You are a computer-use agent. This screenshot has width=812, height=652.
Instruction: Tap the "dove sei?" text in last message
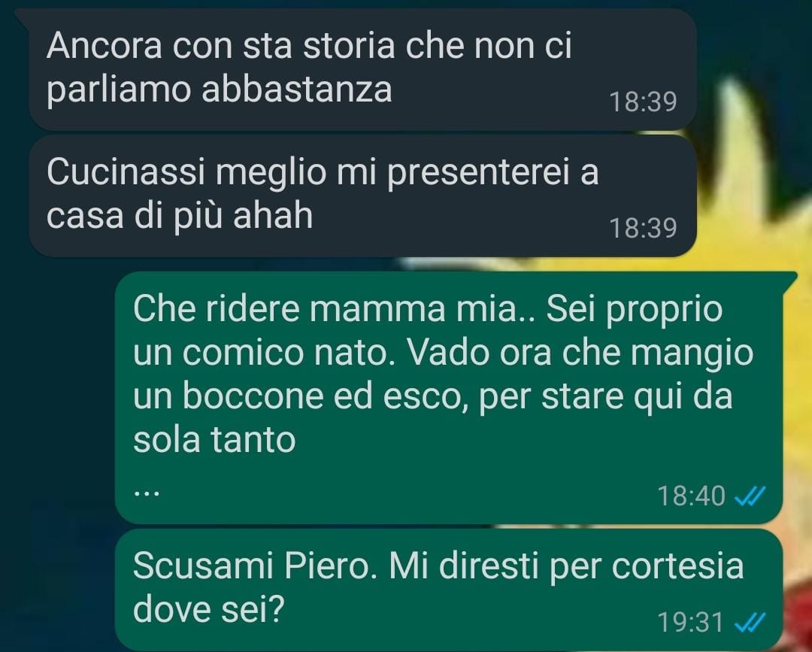[209, 609]
